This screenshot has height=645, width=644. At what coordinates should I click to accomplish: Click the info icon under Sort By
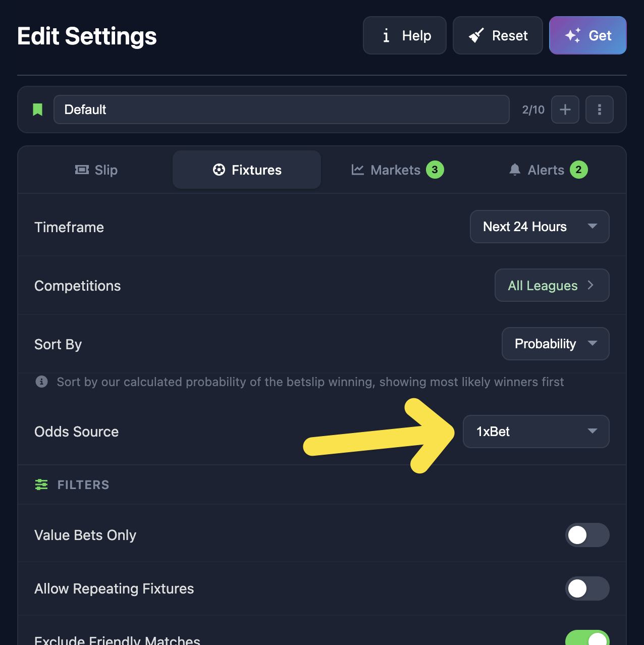(42, 382)
